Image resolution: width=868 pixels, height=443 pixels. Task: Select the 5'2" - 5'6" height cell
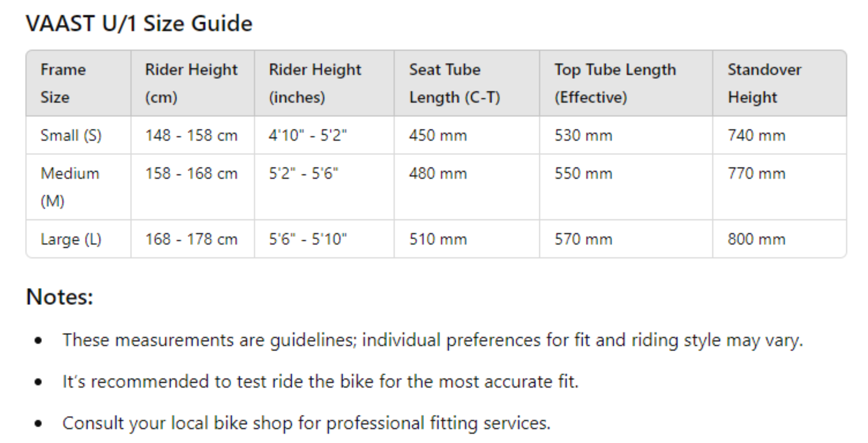point(303,174)
